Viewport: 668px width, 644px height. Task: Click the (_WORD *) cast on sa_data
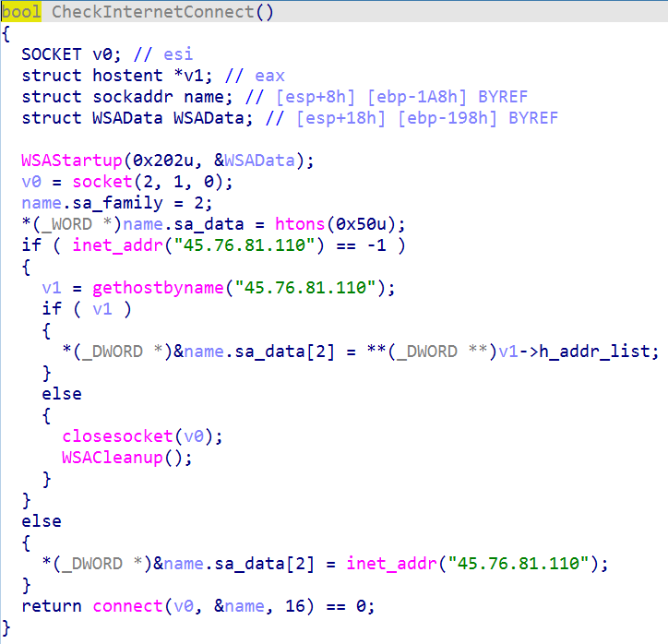click(x=77, y=224)
